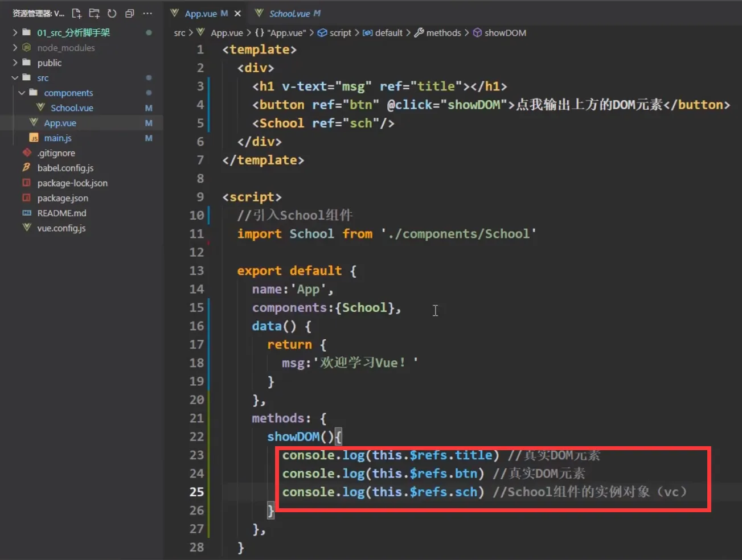Click the Vue icon on the School.vue tab
Viewport: 742px width, 560px height.
(x=259, y=13)
